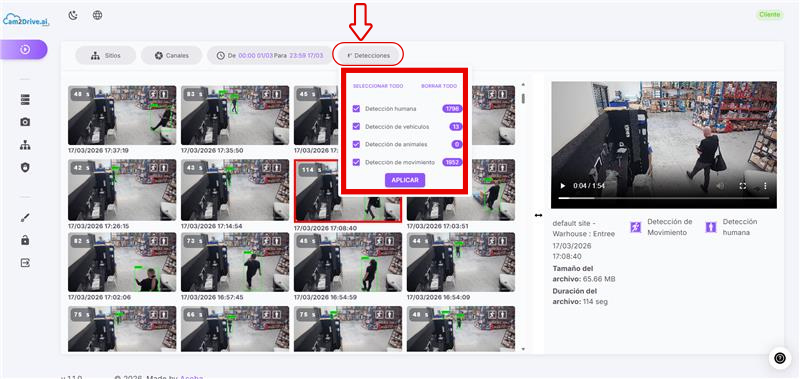Image resolution: width=800 pixels, height=379 pixels.
Task: Open recording thumbnail 17/03/2026 17:26:15
Action: click(122, 189)
